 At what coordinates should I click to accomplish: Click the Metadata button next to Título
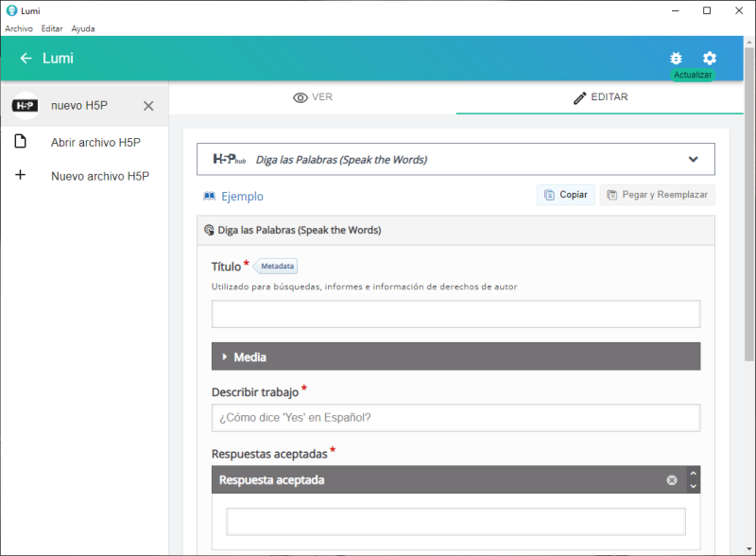click(x=277, y=267)
